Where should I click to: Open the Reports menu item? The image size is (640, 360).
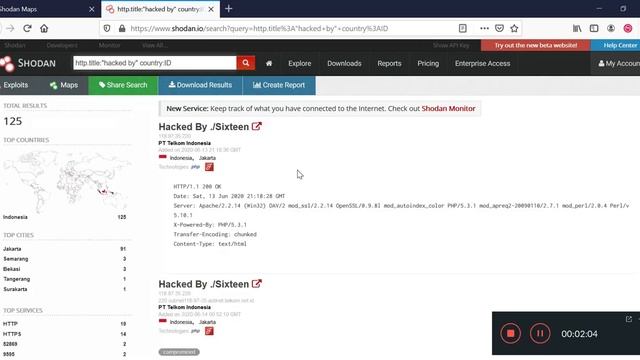click(389, 63)
